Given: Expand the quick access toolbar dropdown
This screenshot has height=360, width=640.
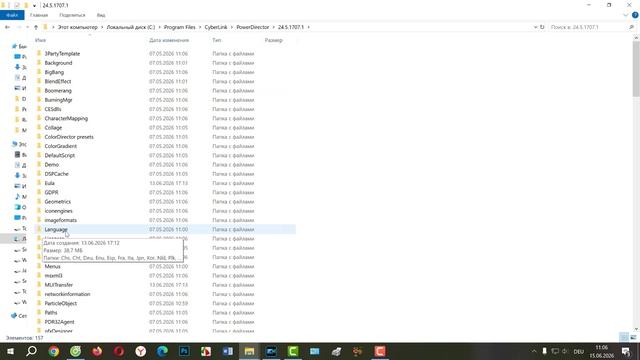Looking at the screenshot, I should click(x=34, y=5).
